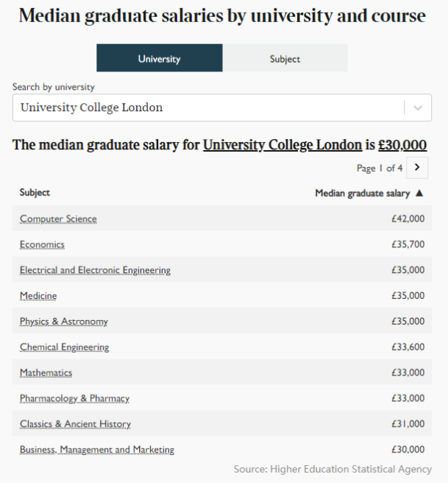Open the Computer Science subject link
The image size is (448, 485).
[x=58, y=219]
